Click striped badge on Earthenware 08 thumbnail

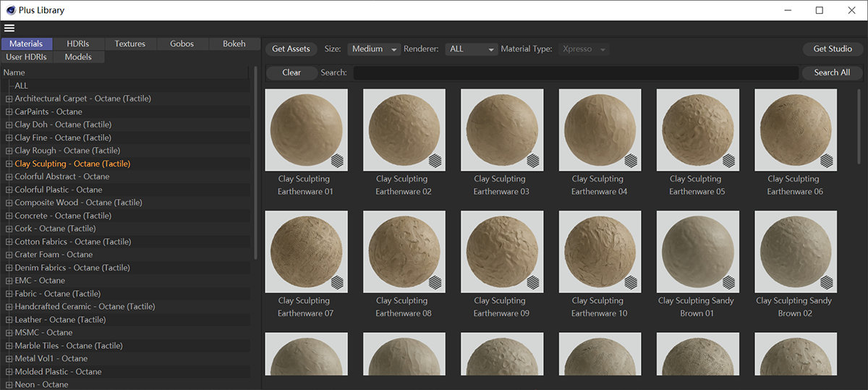[x=435, y=281]
